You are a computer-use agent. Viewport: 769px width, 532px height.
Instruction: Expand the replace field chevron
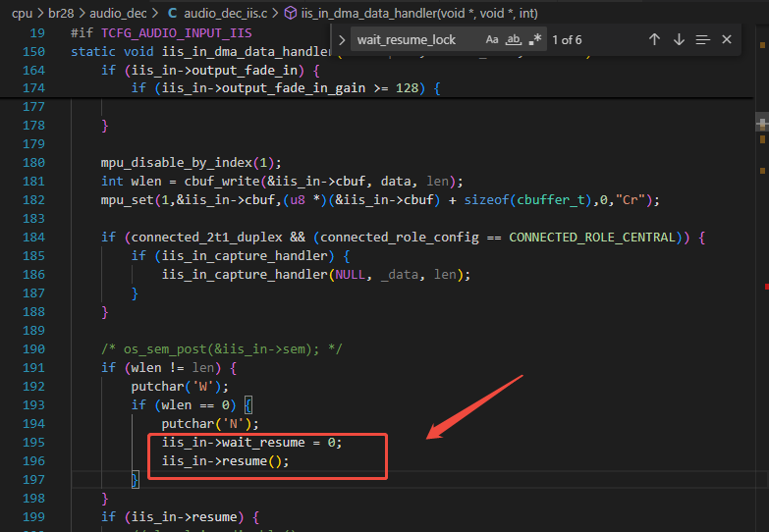click(x=342, y=40)
